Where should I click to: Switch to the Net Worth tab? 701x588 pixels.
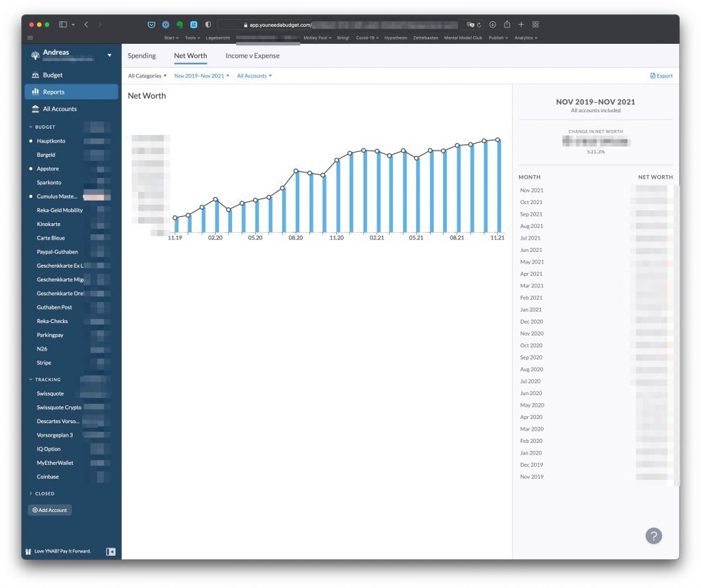click(190, 56)
